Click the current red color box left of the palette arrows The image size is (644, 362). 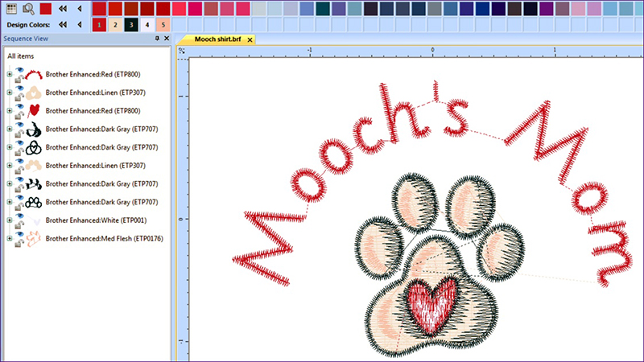pyautogui.click(x=46, y=9)
